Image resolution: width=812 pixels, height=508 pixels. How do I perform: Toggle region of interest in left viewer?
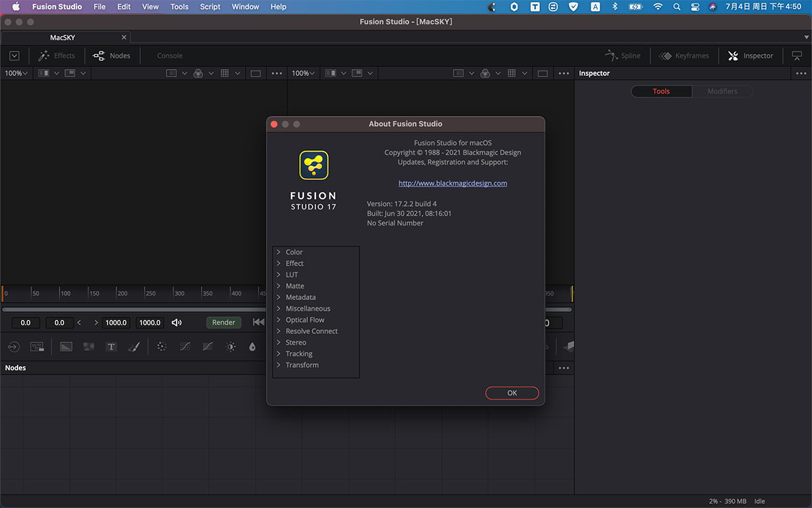click(x=171, y=73)
